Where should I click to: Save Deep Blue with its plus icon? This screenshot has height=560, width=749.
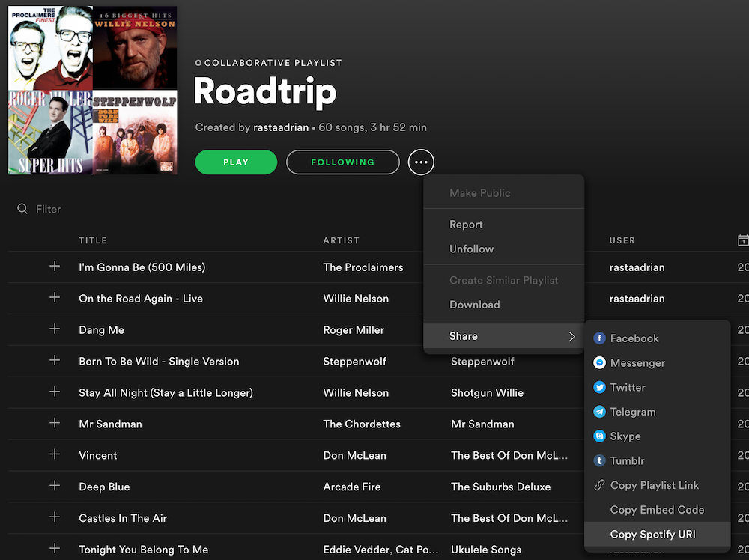pyautogui.click(x=55, y=486)
